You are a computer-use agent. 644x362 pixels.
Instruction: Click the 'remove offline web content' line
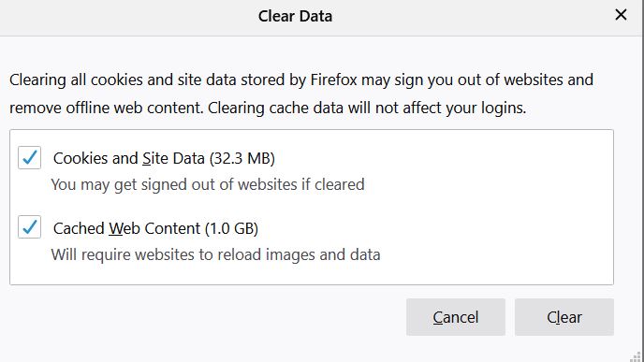[x=268, y=109]
